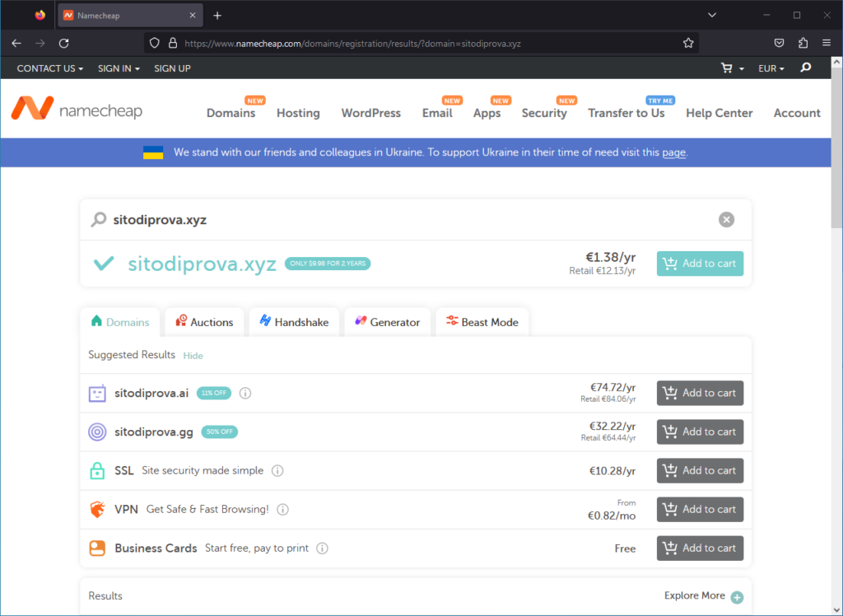Viewport: 843px width, 616px height.
Task: Open the Transfer to Us menu
Action: pyautogui.click(x=626, y=113)
